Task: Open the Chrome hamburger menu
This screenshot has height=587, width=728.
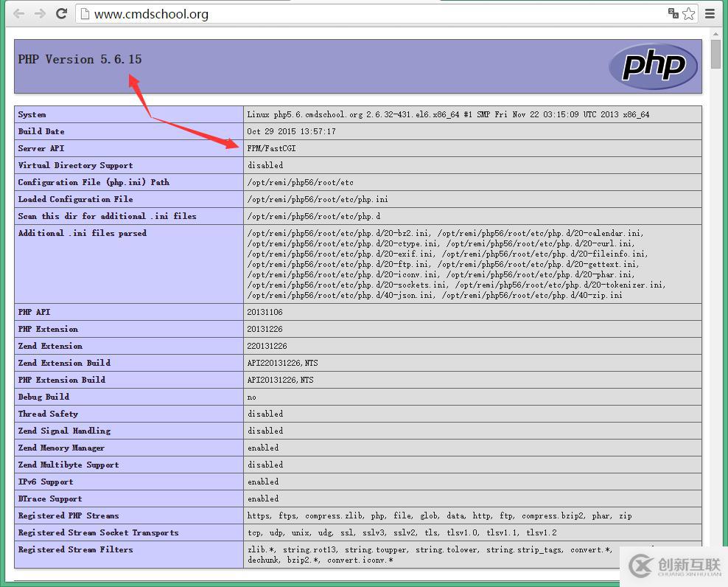Action: [710, 13]
